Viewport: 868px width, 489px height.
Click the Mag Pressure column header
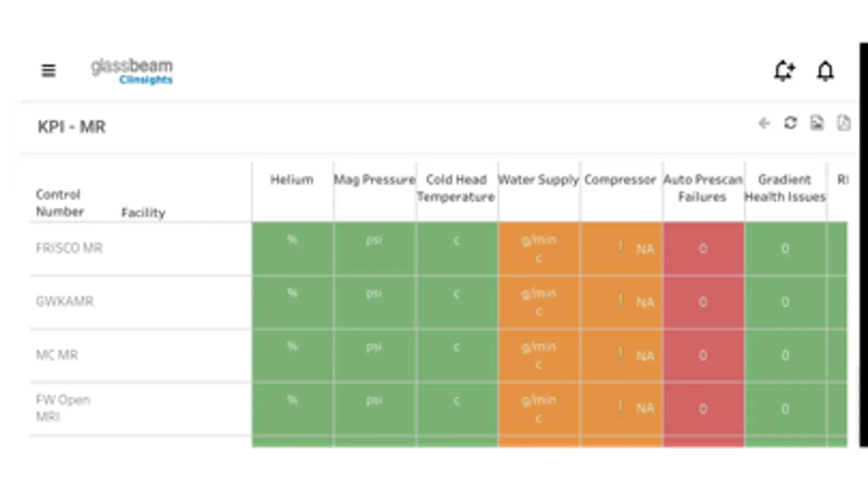pos(375,180)
